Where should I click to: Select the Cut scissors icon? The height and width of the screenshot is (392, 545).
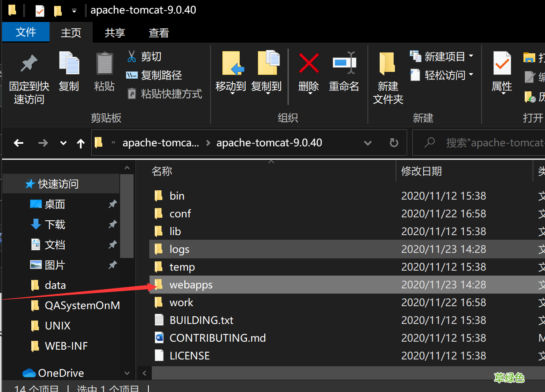tap(132, 56)
